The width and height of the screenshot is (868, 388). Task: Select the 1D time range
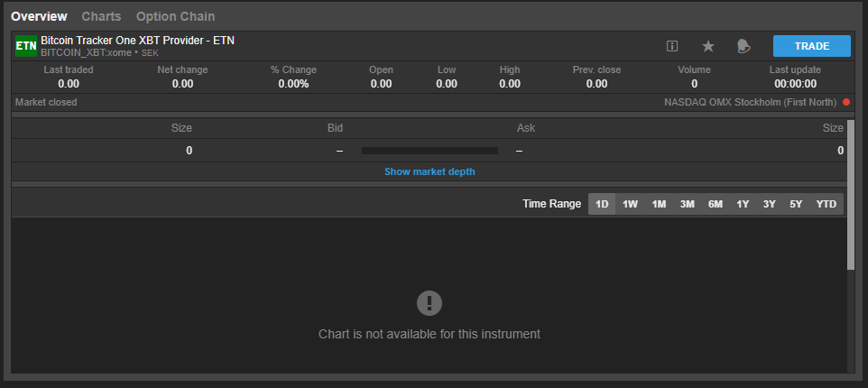(x=602, y=204)
